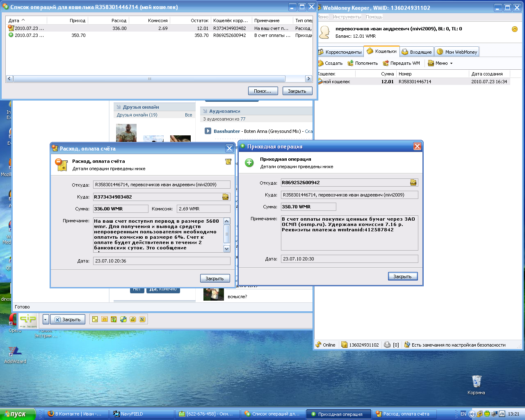
Task: Click the Поиск... button in operations list
Action: [263, 91]
